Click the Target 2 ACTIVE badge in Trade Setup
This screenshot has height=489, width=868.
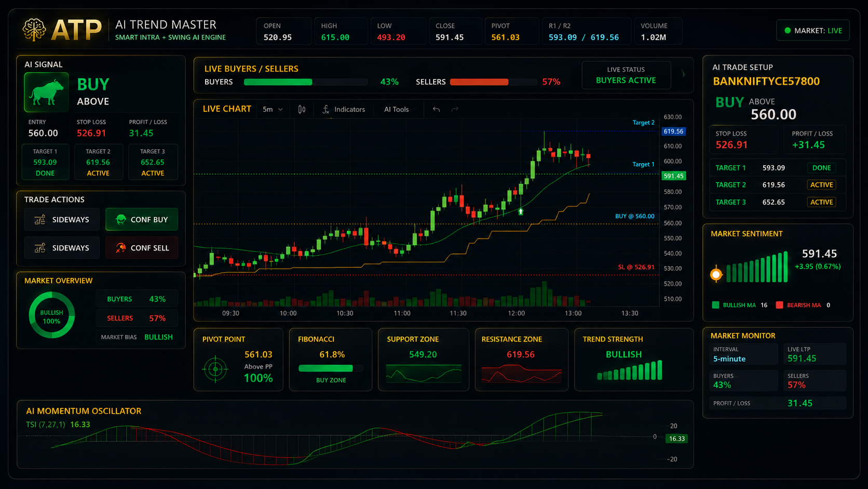coord(821,185)
